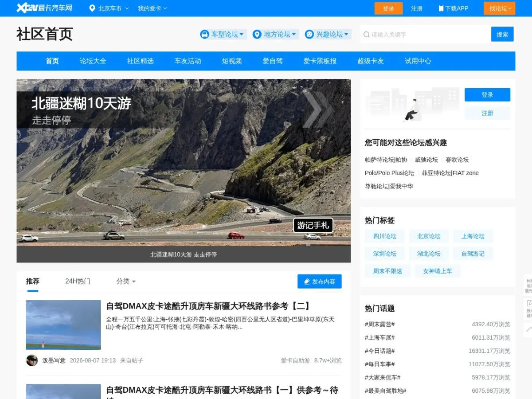This screenshot has width=532, height=399.
Task: Select the 湖北论坛 tag
Action: (429, 254)
